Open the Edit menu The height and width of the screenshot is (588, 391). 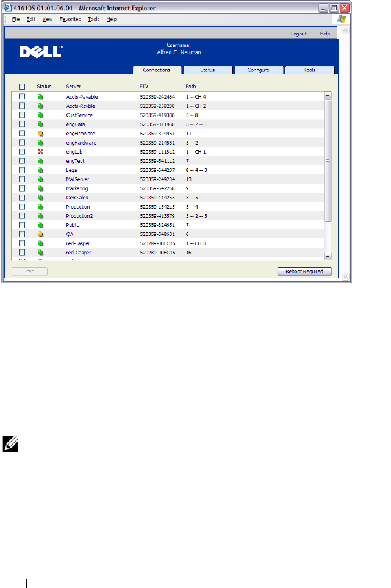coord(31,19)
